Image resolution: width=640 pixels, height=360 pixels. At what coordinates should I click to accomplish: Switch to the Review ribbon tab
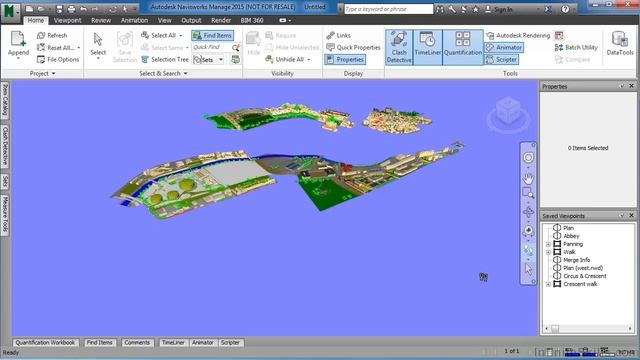click(101, 20)
